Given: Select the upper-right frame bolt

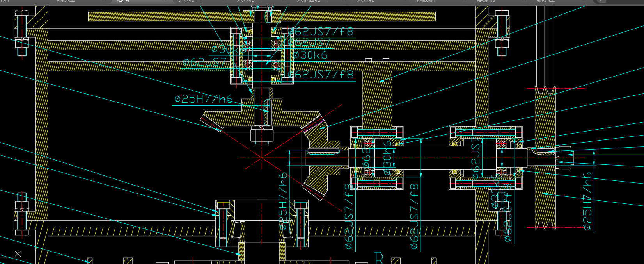Looking at the screenshot, I should click(x=502, y=33).
